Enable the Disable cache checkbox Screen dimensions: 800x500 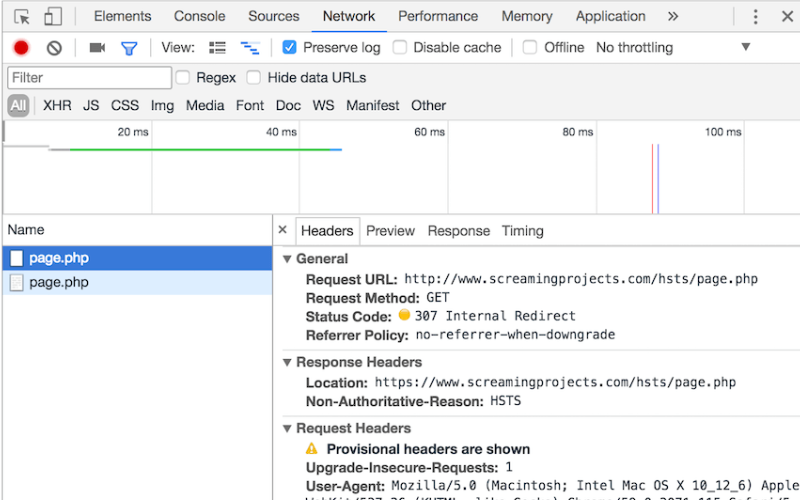click(x=400, y=48)
